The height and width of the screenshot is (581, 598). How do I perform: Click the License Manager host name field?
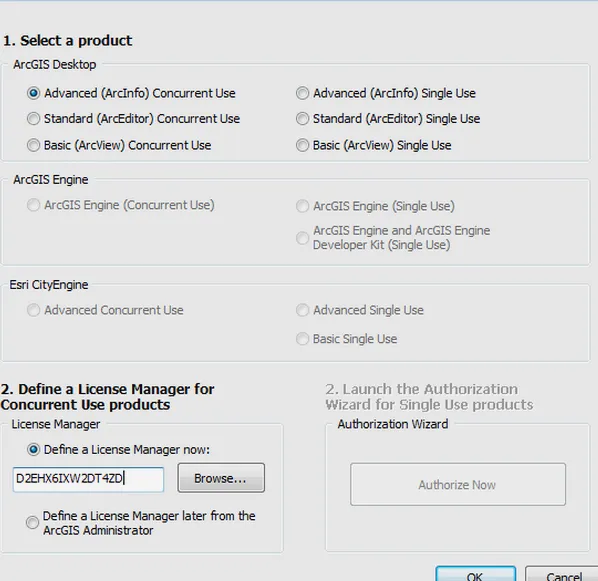click(88, 479)
